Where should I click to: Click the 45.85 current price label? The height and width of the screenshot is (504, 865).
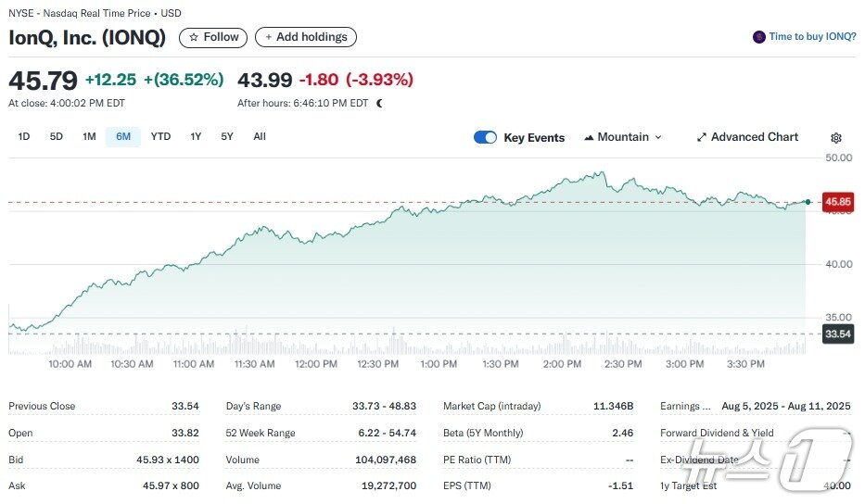[837, 202]
